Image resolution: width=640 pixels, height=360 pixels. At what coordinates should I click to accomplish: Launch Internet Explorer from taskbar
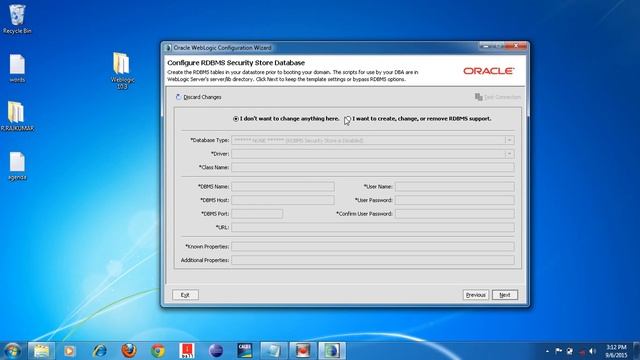point(99,351)
